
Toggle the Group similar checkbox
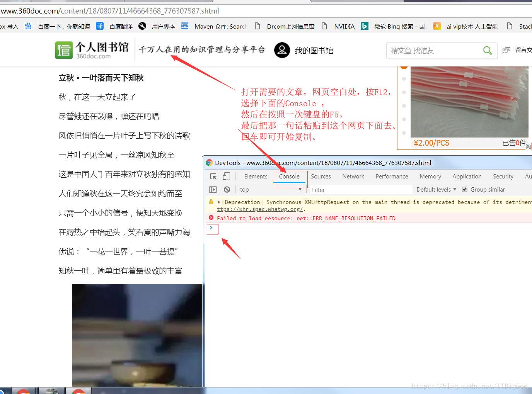(x=465, y=189)
